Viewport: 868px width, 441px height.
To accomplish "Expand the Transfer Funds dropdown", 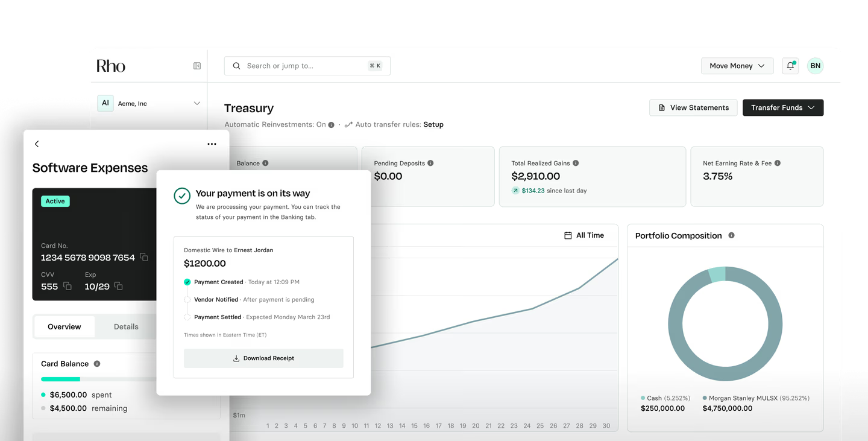I will 782,107.
